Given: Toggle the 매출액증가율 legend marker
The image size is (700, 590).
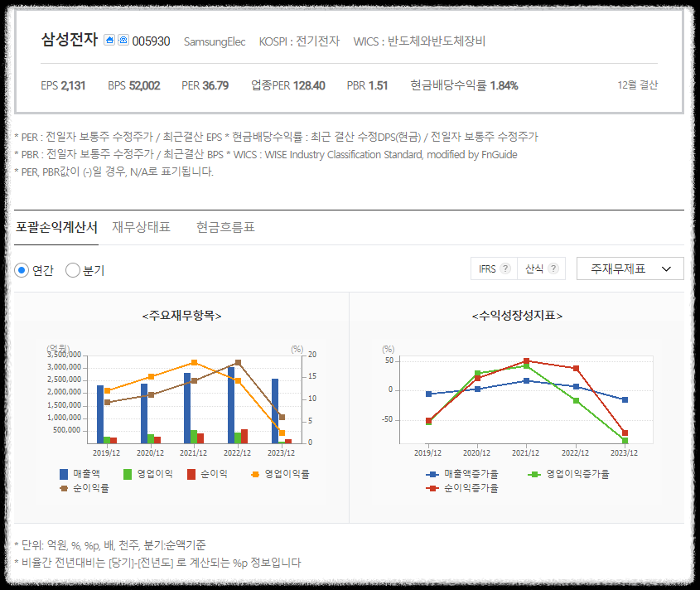Looking at the screenshot, I should tap(432, 474).
